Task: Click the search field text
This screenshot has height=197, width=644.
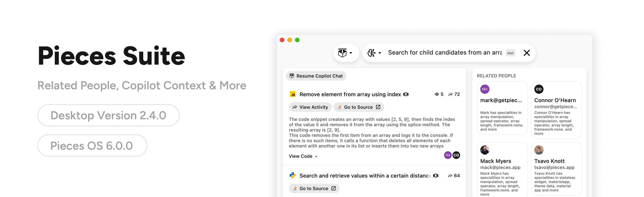Action: click(445, 53)
